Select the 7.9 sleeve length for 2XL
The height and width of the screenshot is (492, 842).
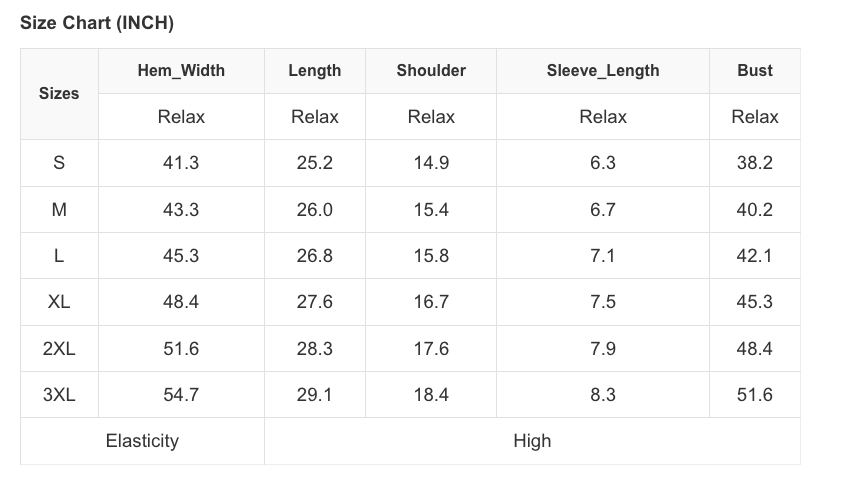[x=603, y=349]
